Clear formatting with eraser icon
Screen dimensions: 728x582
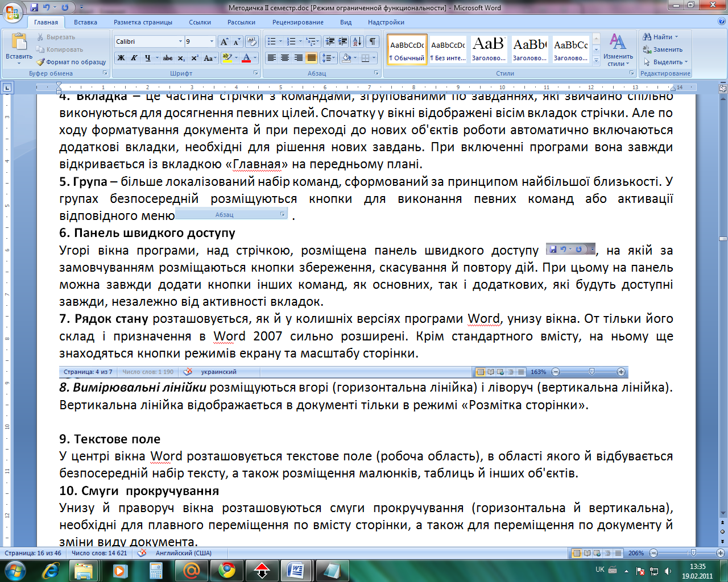[x=253, y=41]
